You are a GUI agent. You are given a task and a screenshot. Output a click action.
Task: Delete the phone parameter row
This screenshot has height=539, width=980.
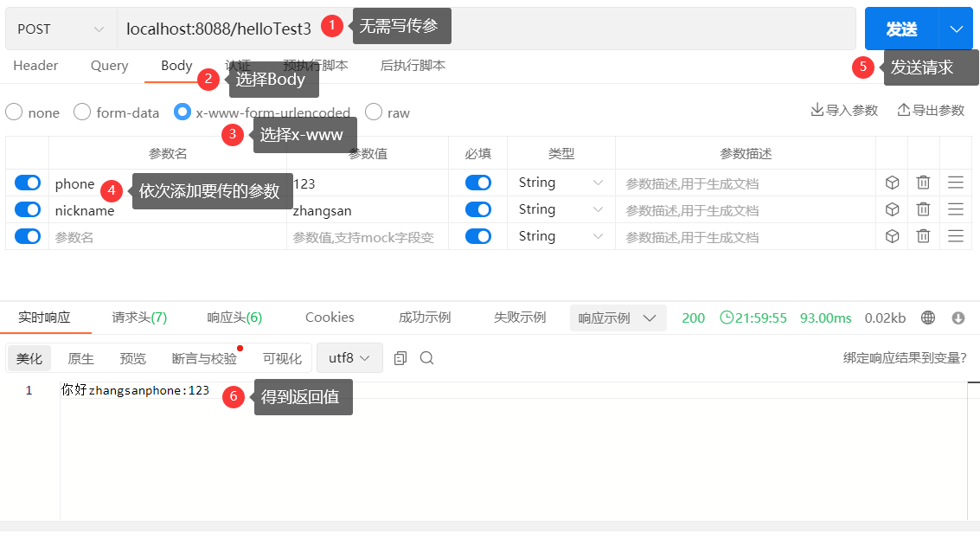coord(923,183)
